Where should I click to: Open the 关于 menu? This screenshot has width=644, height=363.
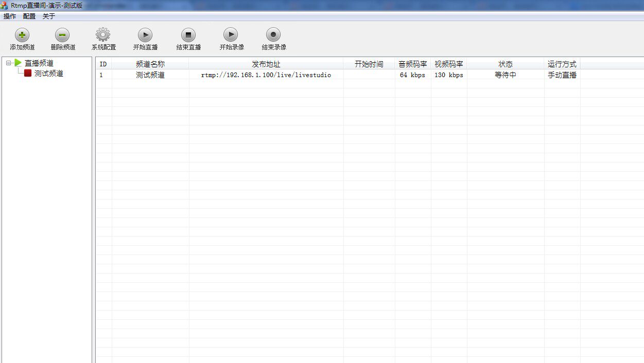pos(49,16)
